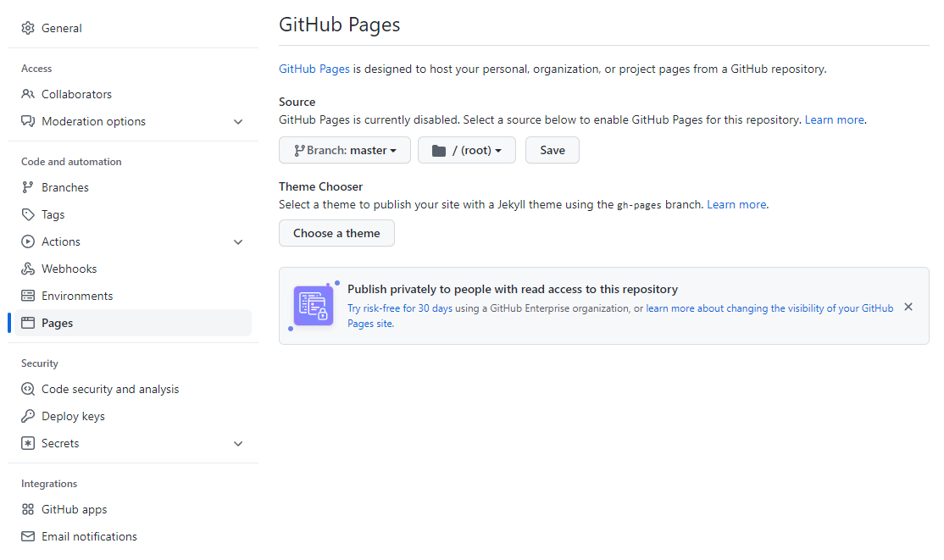Click the Integrations section label
Viewport: 944px width, 560px height.
click(49, 484)
